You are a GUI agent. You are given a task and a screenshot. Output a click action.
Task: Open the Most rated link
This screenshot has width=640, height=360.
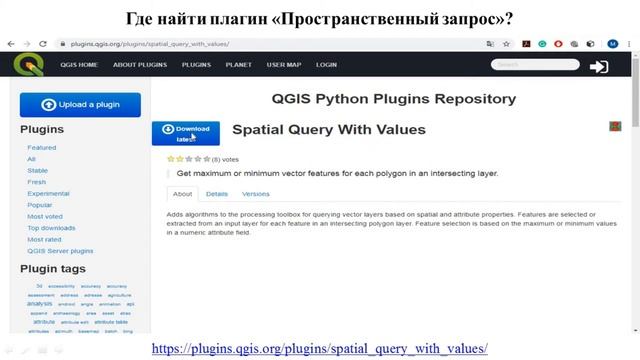(44, 239)
